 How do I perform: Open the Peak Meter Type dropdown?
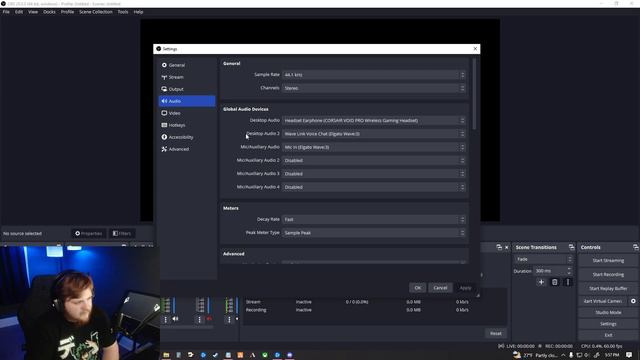tap(373, 233)
